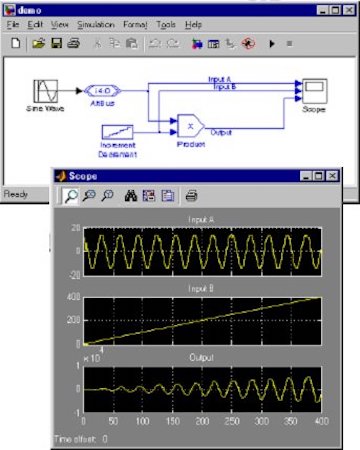Open the Tools menu

[166, 25]
